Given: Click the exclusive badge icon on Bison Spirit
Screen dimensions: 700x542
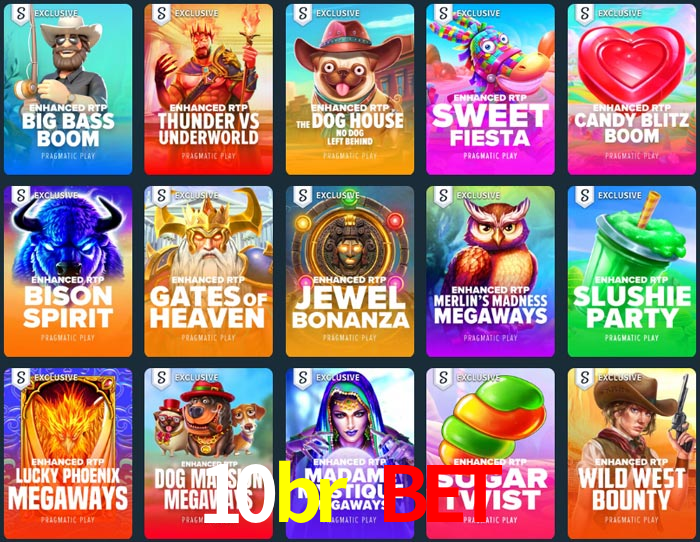Looking at the screenshot, I should pos(21,196).
